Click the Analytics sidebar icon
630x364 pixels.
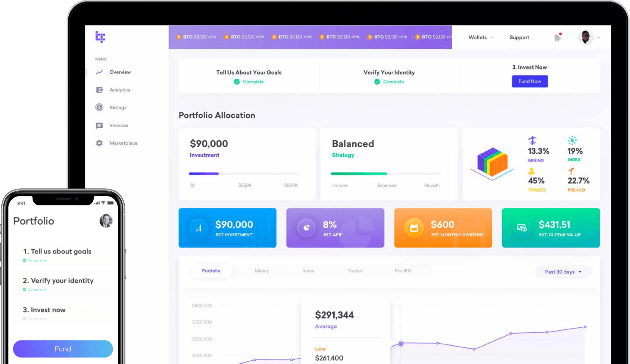[x=99, y=90]
